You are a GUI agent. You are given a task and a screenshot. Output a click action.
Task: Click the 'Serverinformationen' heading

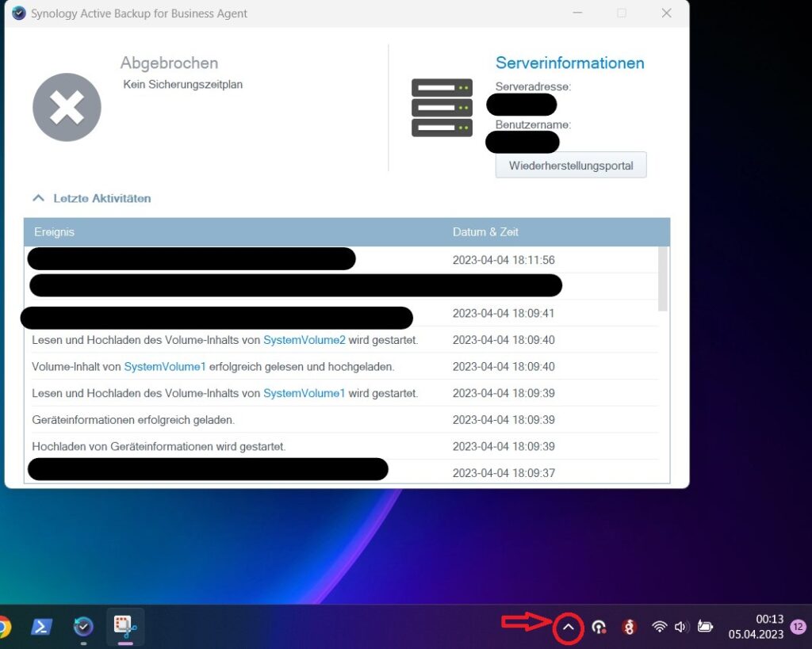point(569,63)
